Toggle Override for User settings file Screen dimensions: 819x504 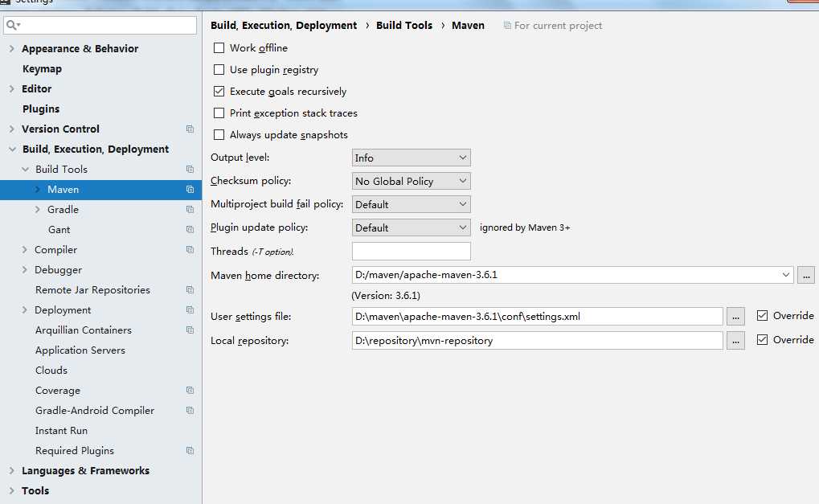[x=762, y=315]
